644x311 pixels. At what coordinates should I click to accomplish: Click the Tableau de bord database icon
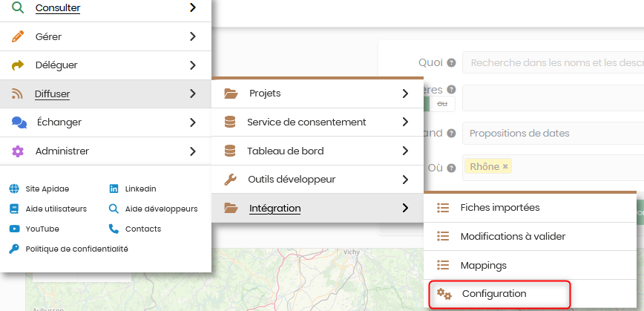[230, 151]
